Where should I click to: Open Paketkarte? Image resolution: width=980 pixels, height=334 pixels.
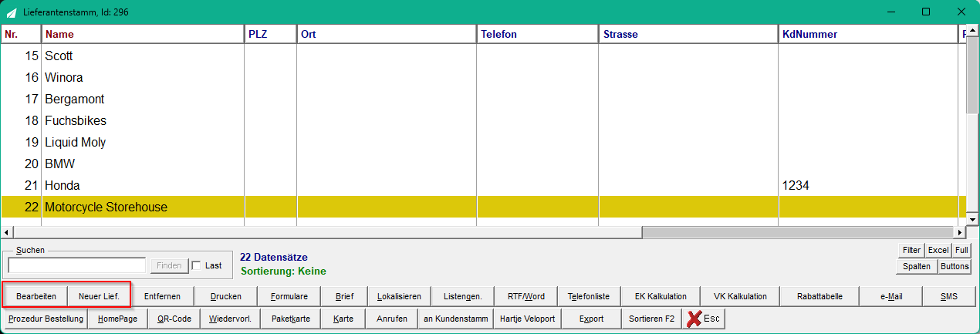pos(292,319)
